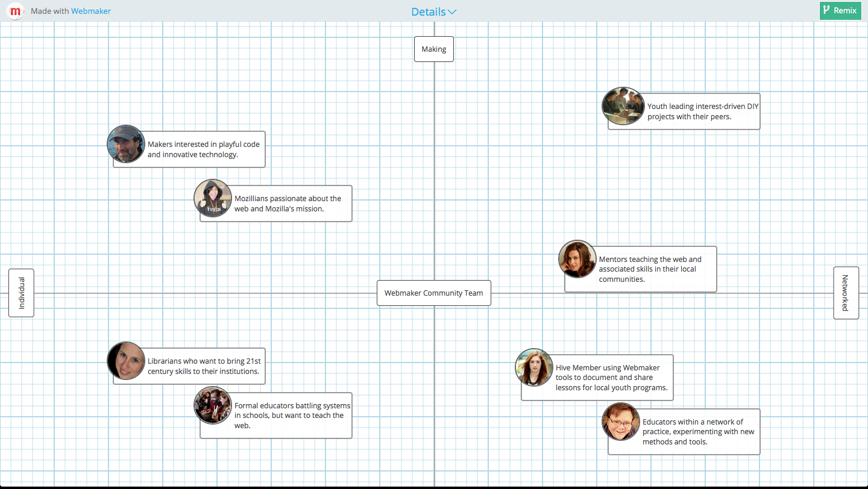The height and width of the screenshot is (489, 868).
Task: Click the Formal educators group photo avatar
Action: point(213,405)
